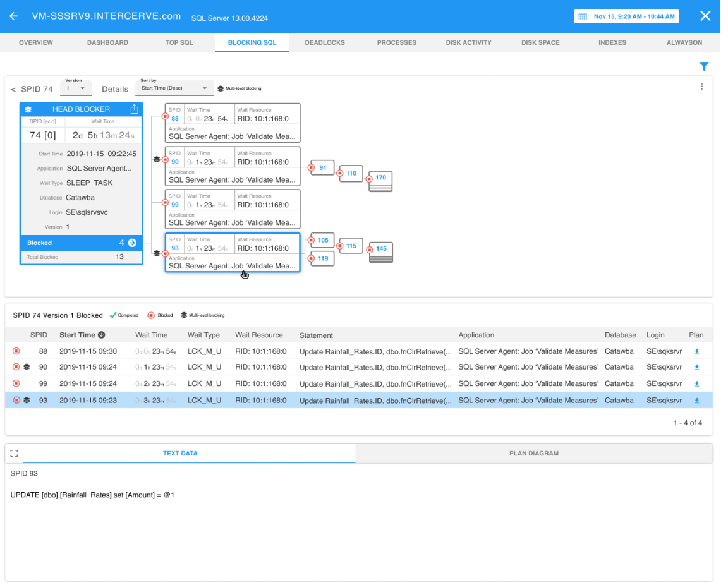
Task: Switch to the Deadlocks tab
Action: (324, 42)
